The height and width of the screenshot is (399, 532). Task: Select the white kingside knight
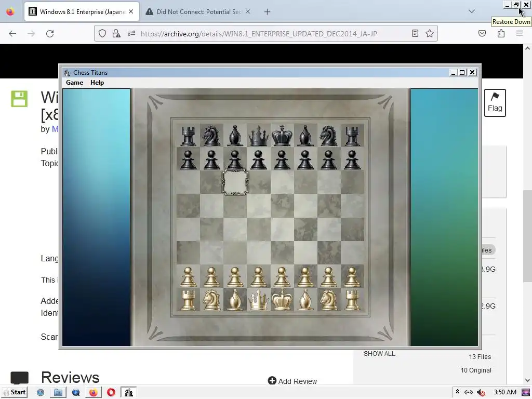pos(328,300)
